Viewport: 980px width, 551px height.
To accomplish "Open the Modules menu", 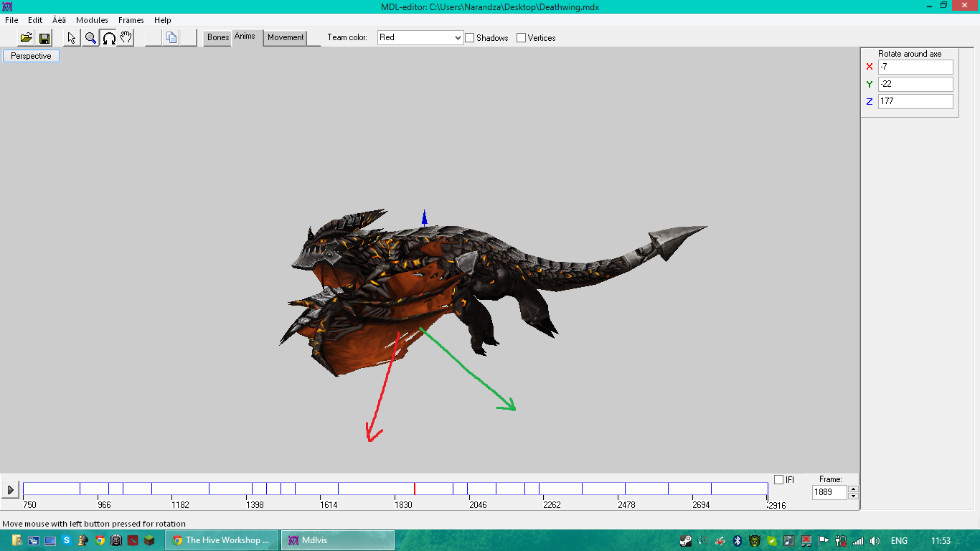I will [x=92, y=20].
